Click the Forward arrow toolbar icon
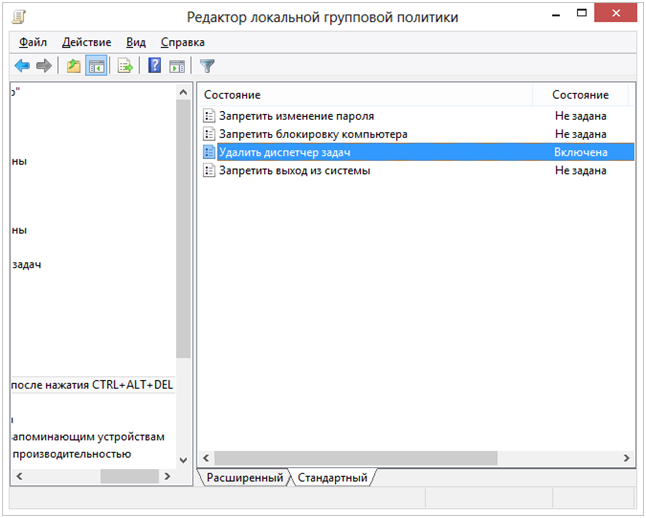 43,67
